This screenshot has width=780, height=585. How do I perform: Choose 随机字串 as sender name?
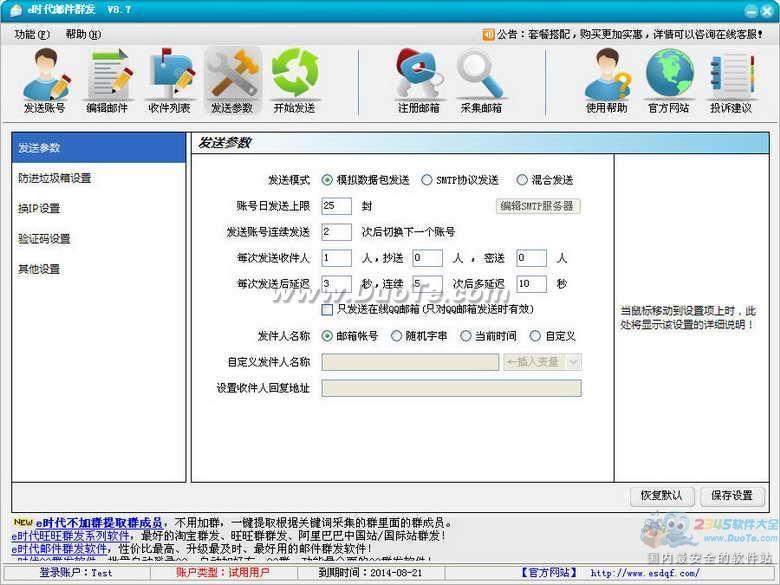396,336
